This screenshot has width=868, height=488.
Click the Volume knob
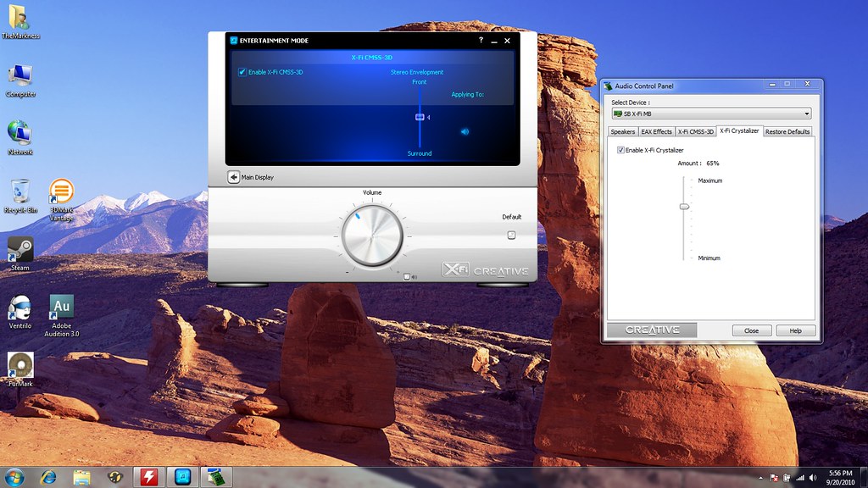(372, 236)
